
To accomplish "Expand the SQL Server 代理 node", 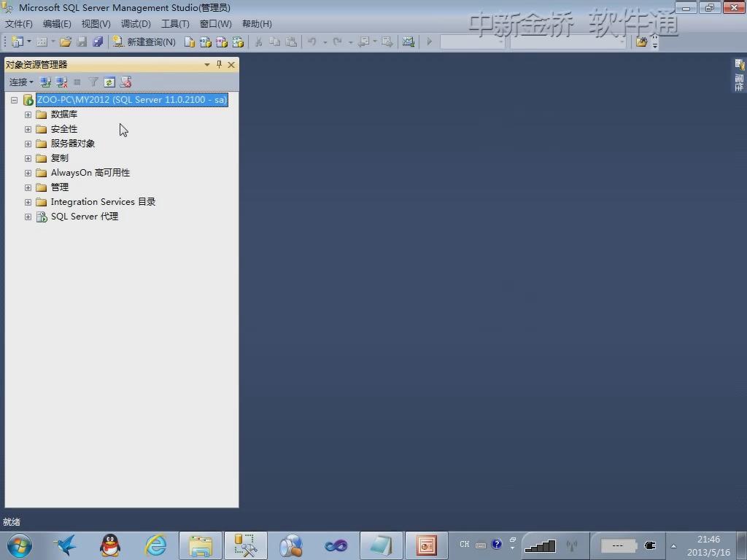I will (28, 217).
